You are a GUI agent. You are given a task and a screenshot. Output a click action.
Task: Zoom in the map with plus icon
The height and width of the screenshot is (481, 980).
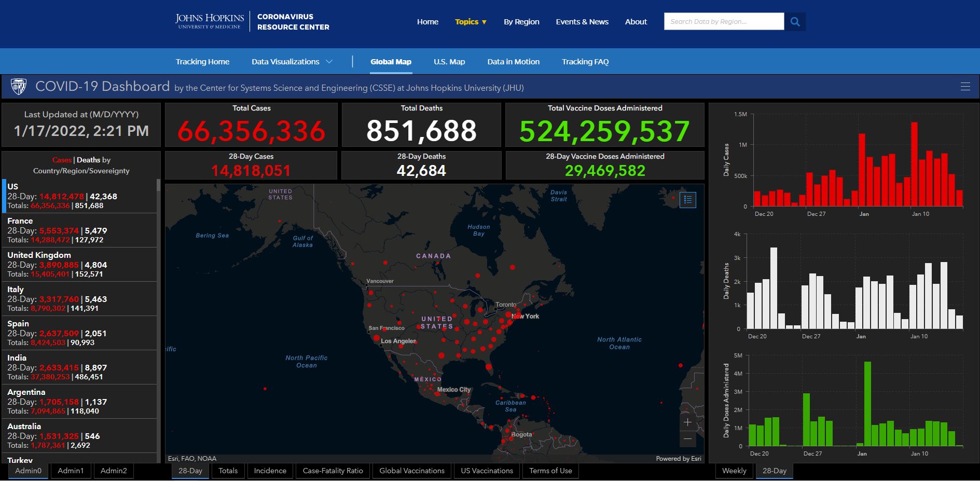point(687,422)
